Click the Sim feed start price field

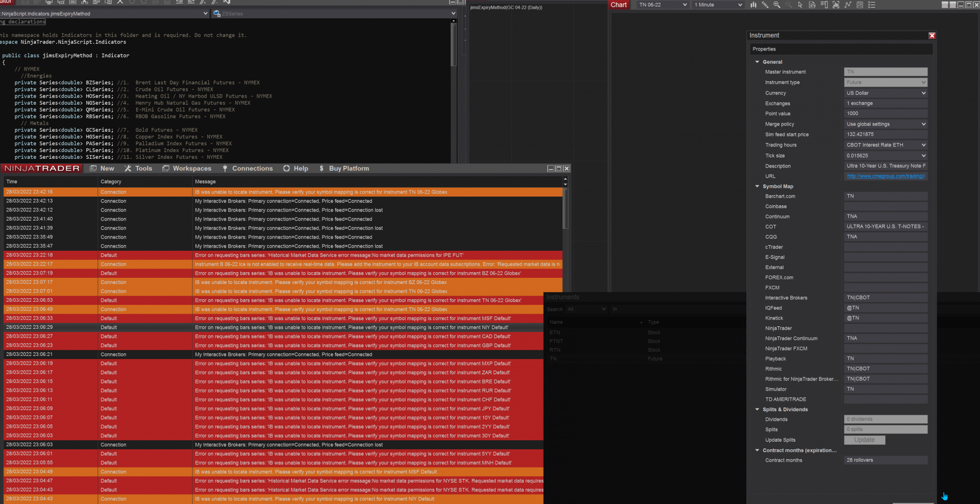[x=886, y=134]
